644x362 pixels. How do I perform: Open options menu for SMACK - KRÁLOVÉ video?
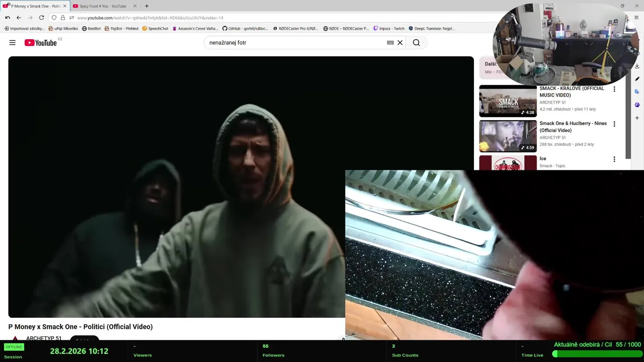614,89
